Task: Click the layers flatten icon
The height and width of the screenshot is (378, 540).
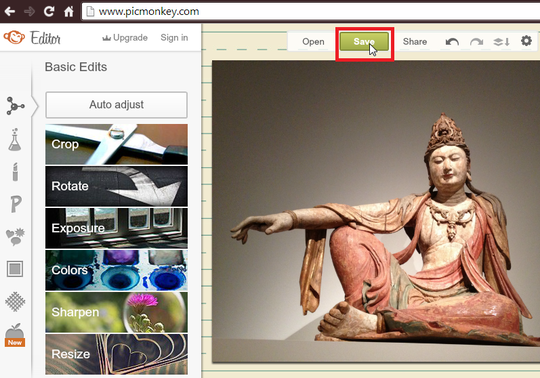Action: [501, 42]
